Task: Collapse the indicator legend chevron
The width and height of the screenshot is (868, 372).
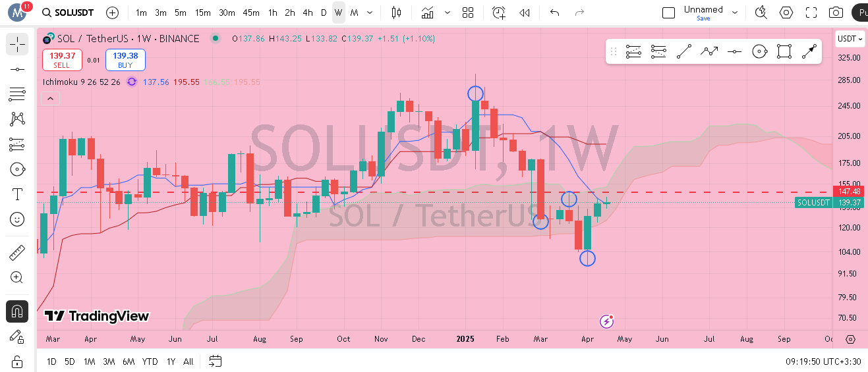Action: (x=51, y=99)
